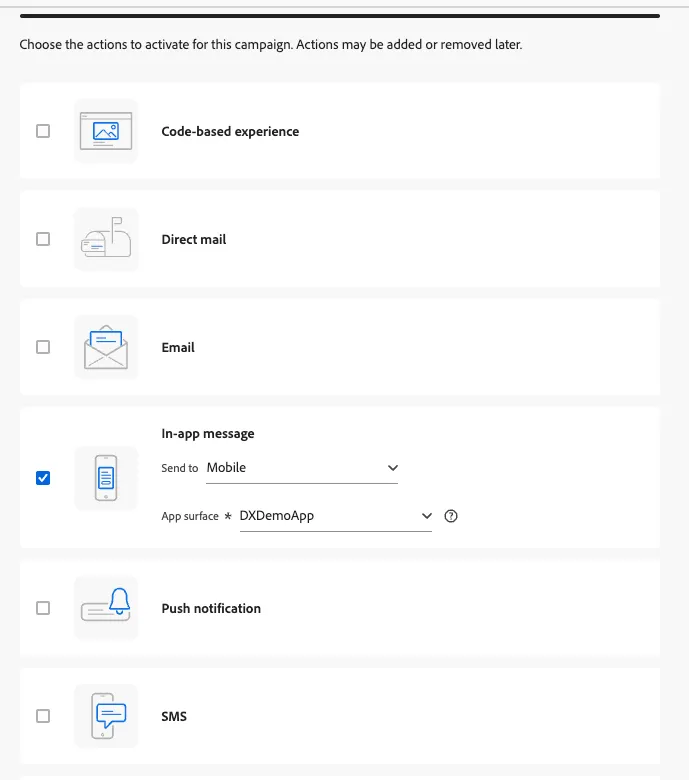The width and height of the screenshot is (689, 780).
Task: Click the 'Choose the actions to activate' instruction text
Action: tap(271, 45)
